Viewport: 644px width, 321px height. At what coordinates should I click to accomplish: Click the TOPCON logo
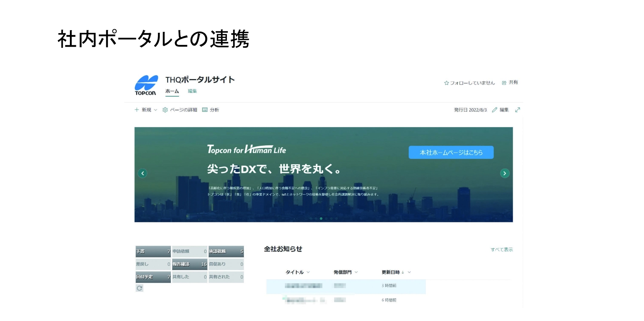[x=146, y=86]
